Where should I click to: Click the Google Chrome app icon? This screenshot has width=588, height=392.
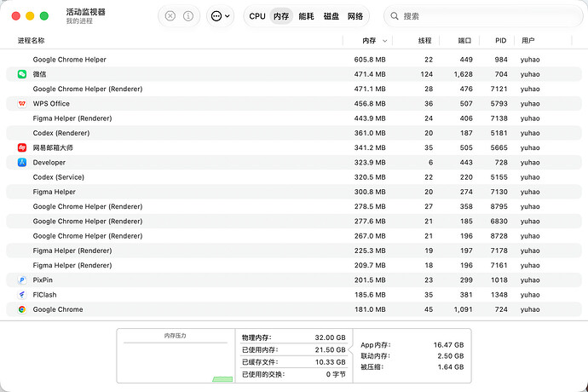click(22, 309)
